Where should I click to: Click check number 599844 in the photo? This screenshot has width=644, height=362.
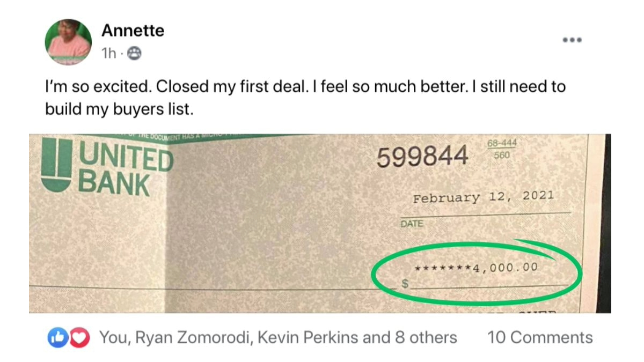tap(422, 157)
